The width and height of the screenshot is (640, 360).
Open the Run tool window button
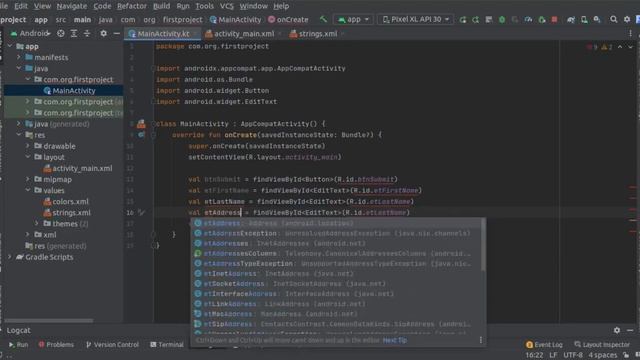click(x=18, y=344)
